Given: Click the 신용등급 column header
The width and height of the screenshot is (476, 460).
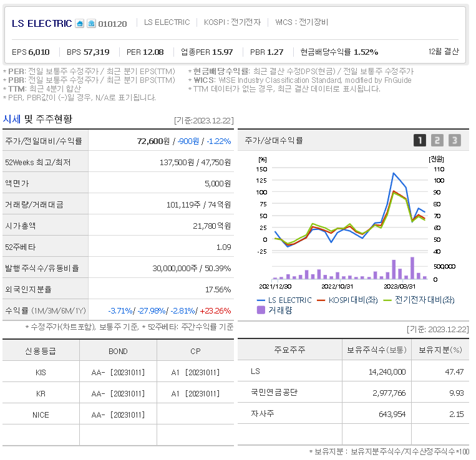Looking at the screenshot, I should click(41, 351).
